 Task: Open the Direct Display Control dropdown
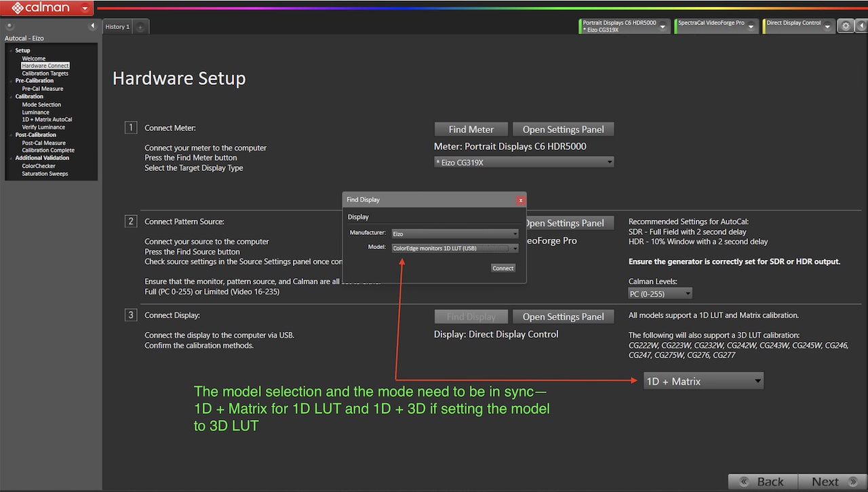pos(827,26)
